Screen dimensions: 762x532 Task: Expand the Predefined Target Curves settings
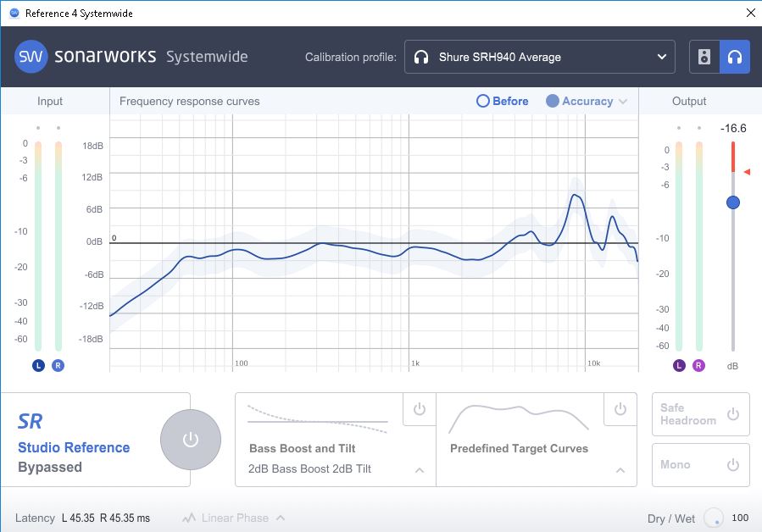(620, 470)
